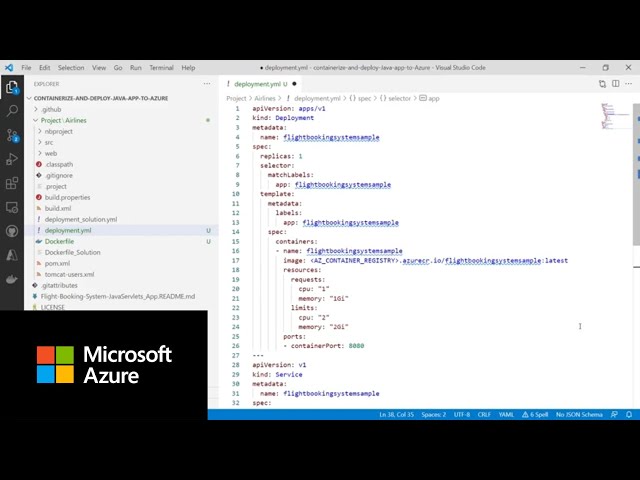Image resolution: width=640 pixels, height=480 pixels.
Task: Click the open changes icon in editor toolbar
Action: tap(602, 84)
